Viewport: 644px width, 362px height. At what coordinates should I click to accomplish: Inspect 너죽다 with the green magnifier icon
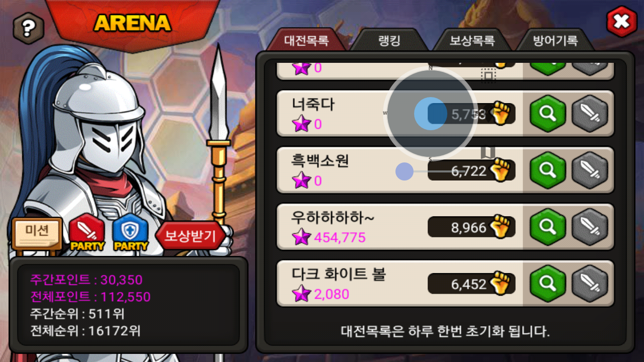coord(548,114)
